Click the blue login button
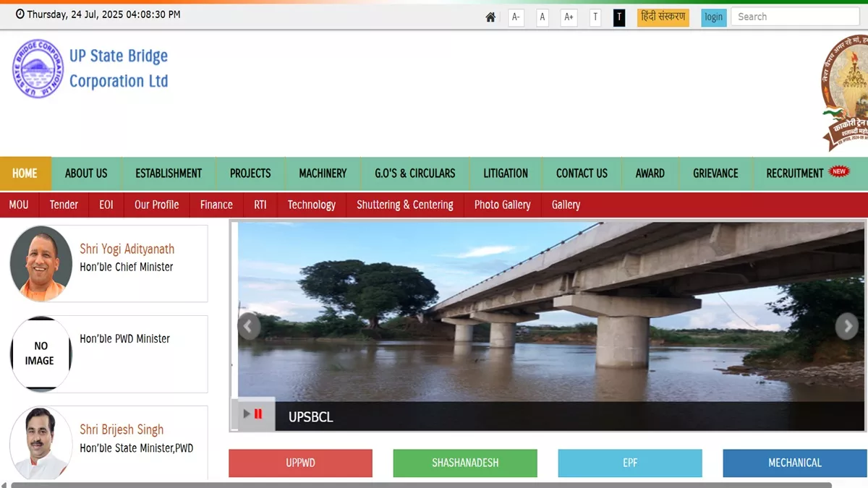Image resolution: width=868 pixels, height=488 pixels. click(x=713, y=17)
